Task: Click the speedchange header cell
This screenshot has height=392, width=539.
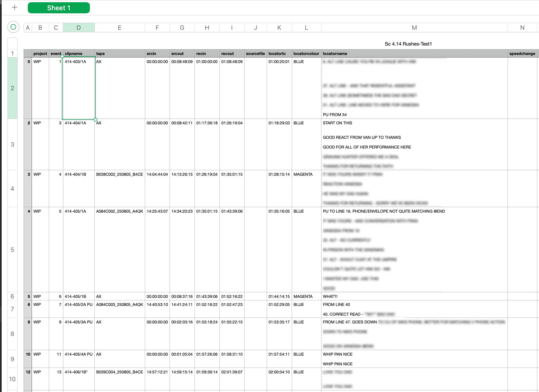Action: tap(522, 54)
